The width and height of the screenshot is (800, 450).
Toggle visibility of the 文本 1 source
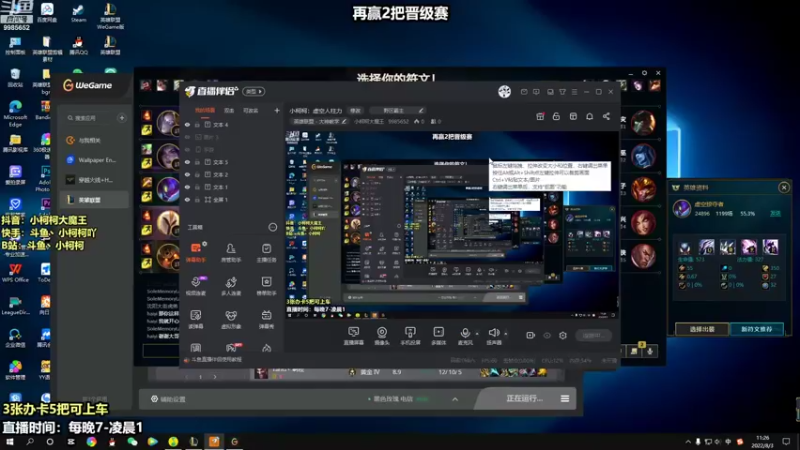pos(187,187)
